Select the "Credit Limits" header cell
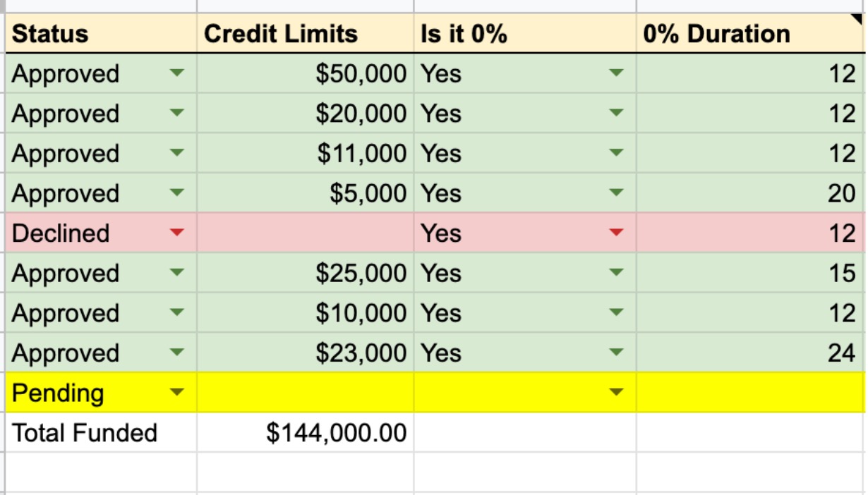 [x=305, y=34]
